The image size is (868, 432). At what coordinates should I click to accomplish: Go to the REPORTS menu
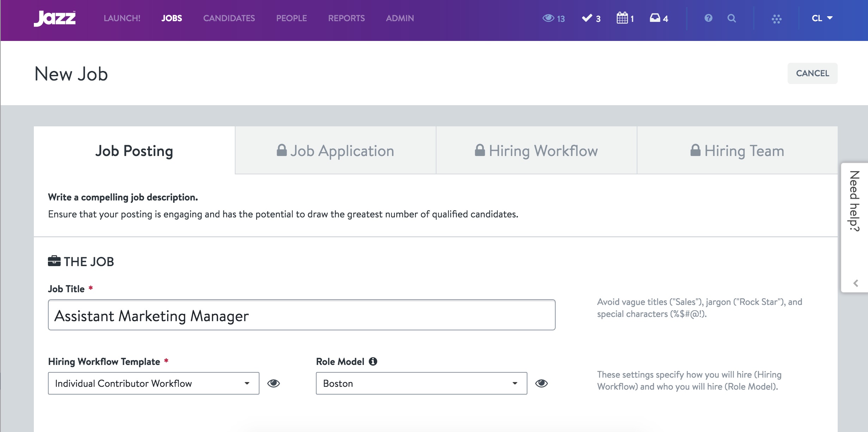click(347, 18)
